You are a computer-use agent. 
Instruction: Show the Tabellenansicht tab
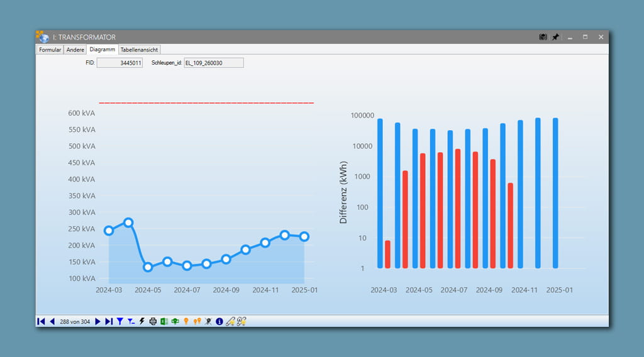coord(140,50)
